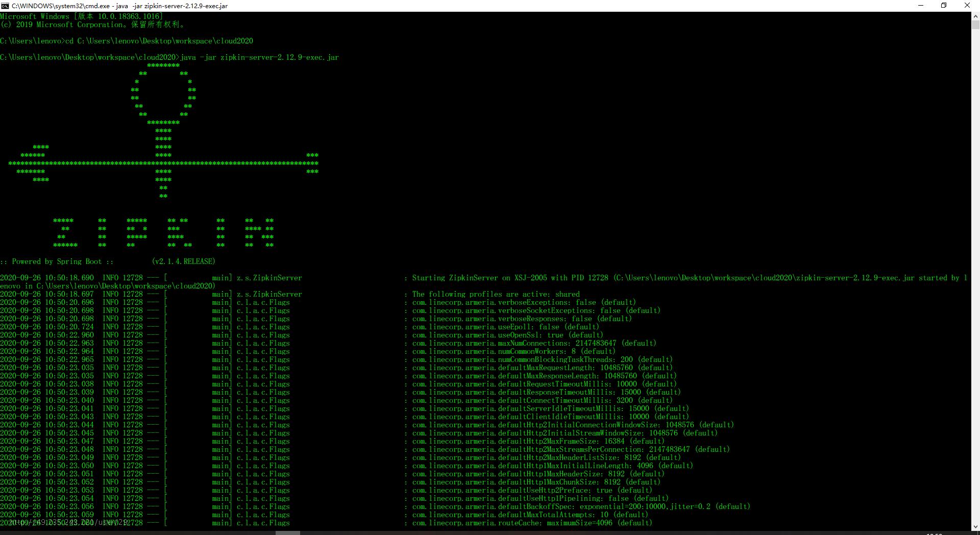Click the 'Microsoft Windows' version line
980x535 pixels.
82,16
